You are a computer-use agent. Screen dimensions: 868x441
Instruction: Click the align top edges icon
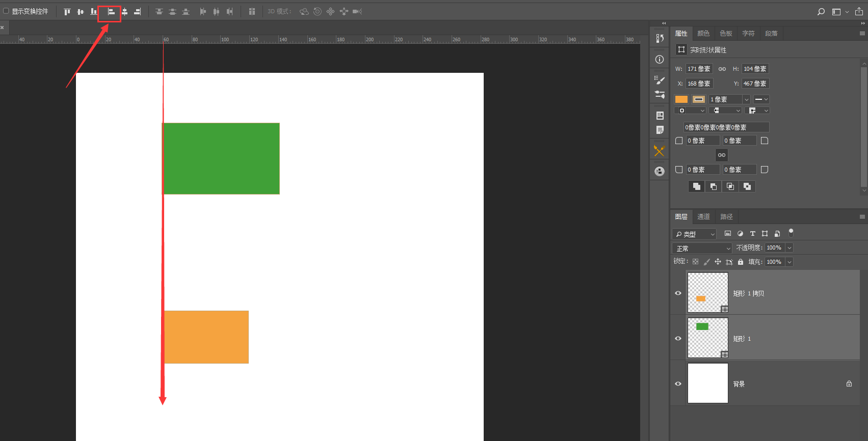pyautogui.click(x=67, y=12)
